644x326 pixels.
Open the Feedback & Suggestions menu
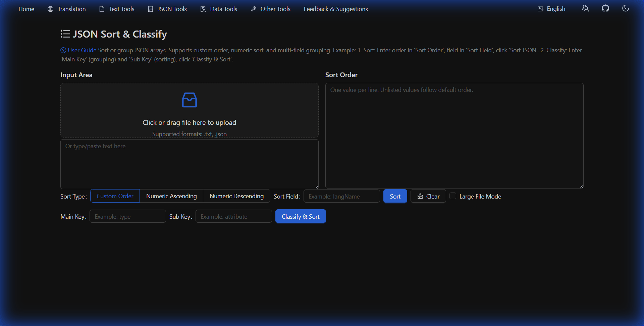coord(335,9)
